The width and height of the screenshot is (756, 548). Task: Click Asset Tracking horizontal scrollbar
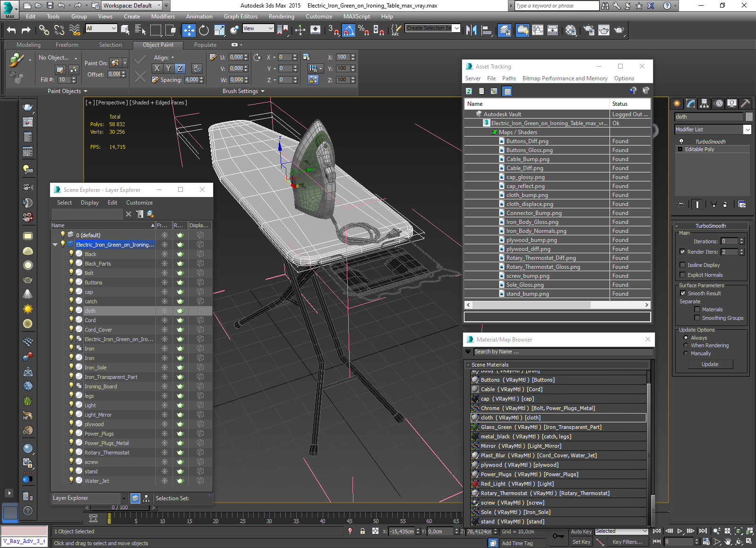531,305
